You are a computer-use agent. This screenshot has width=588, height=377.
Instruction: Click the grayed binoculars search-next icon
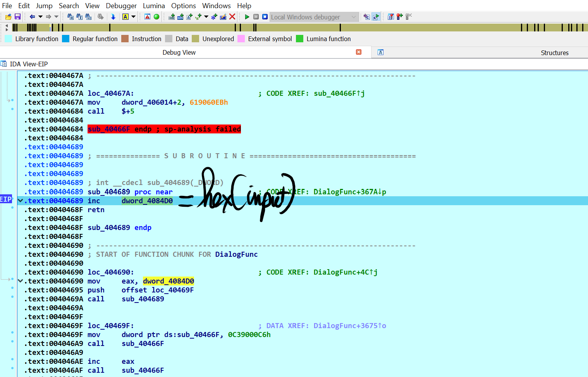coord(101,17)
